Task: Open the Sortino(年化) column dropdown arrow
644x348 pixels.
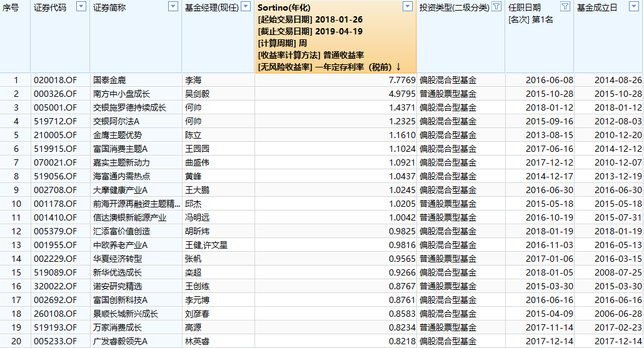Action: [408, 6]
